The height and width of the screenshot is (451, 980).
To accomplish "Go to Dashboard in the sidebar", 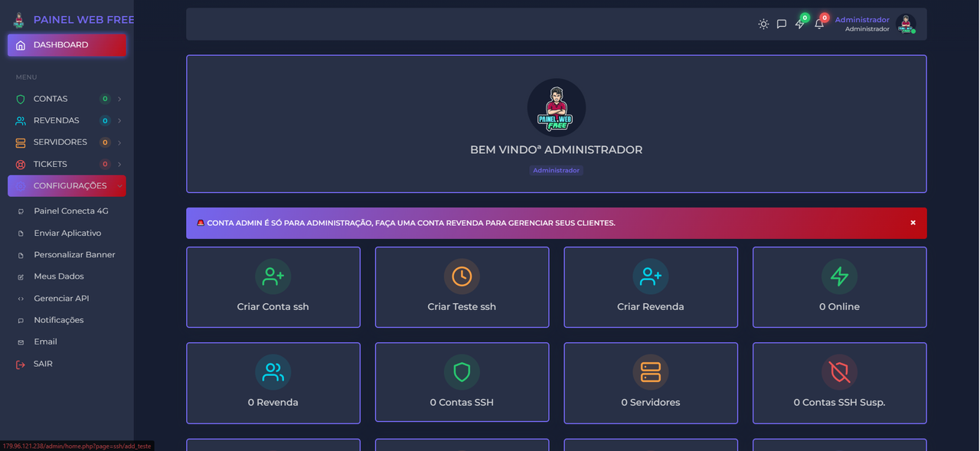I will (x=67, y=45).
